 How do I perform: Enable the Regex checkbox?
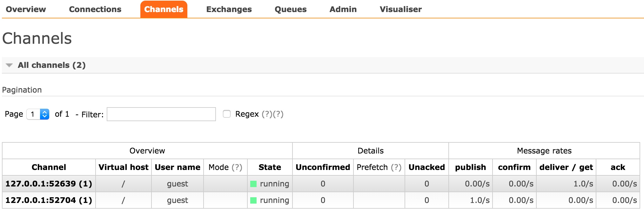click(x=227, y=114)
